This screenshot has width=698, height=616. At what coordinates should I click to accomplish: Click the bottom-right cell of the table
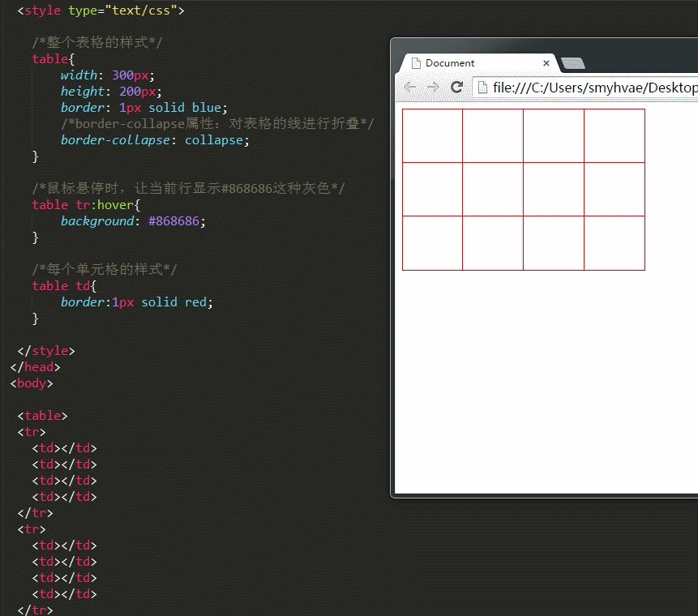614,243
